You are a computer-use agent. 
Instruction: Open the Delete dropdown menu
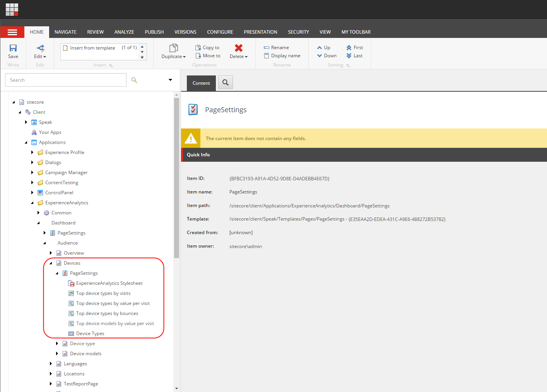pyautogui.click(x=246, y=57)
